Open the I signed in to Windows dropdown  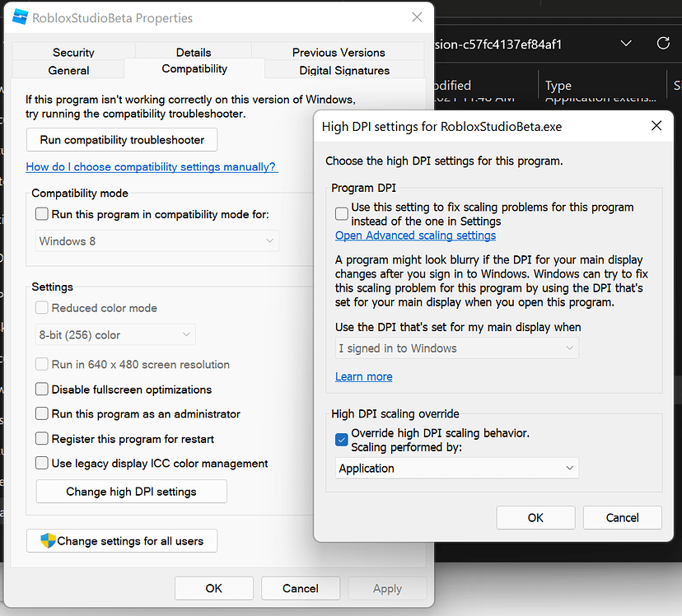coord(569,348)
